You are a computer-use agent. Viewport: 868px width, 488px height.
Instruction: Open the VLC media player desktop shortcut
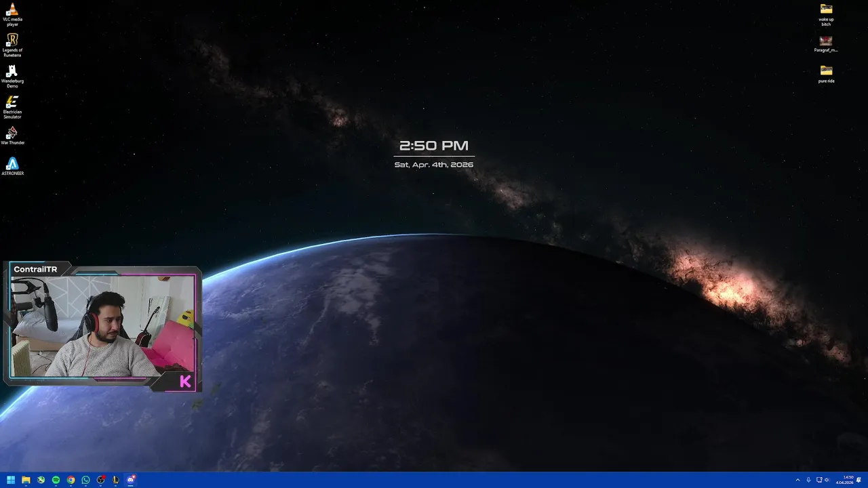point(12,15)
